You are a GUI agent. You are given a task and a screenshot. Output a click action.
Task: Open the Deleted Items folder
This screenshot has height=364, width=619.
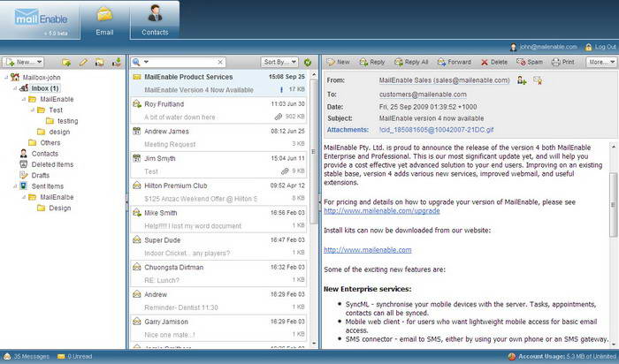point(52,164)
